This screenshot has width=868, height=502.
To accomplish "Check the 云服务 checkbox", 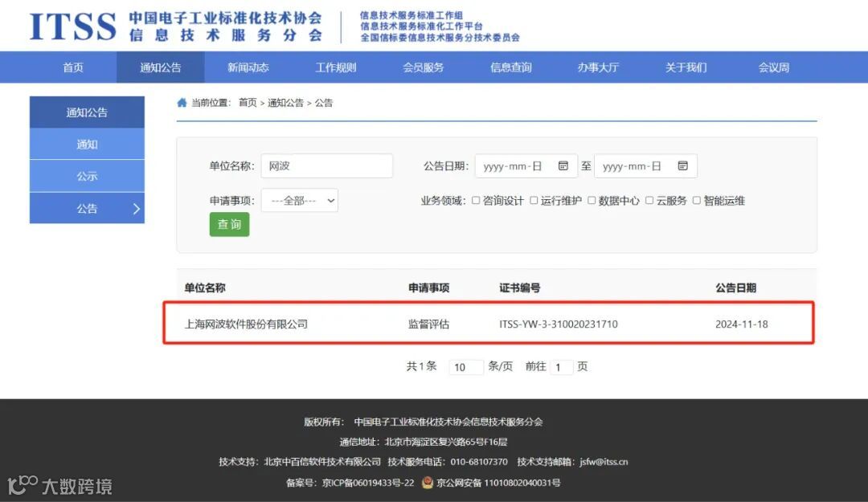I will pyautogui.click(x=649, y=200).
